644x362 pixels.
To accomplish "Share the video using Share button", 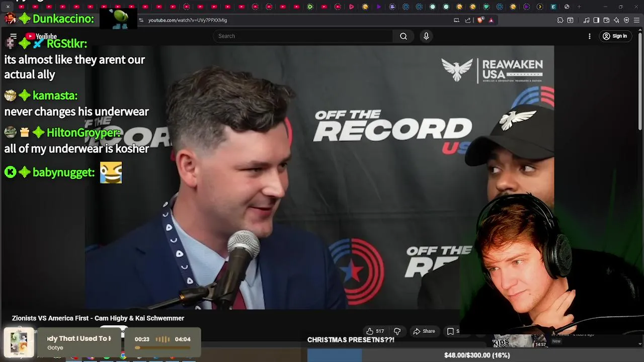I will 424,331.
